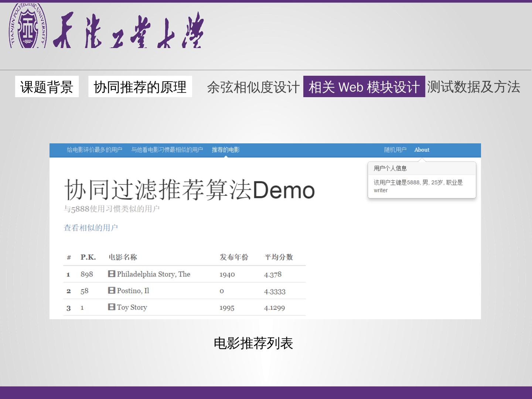
Task: Click the film icon beside Toy Story
Action: (112, 307)
